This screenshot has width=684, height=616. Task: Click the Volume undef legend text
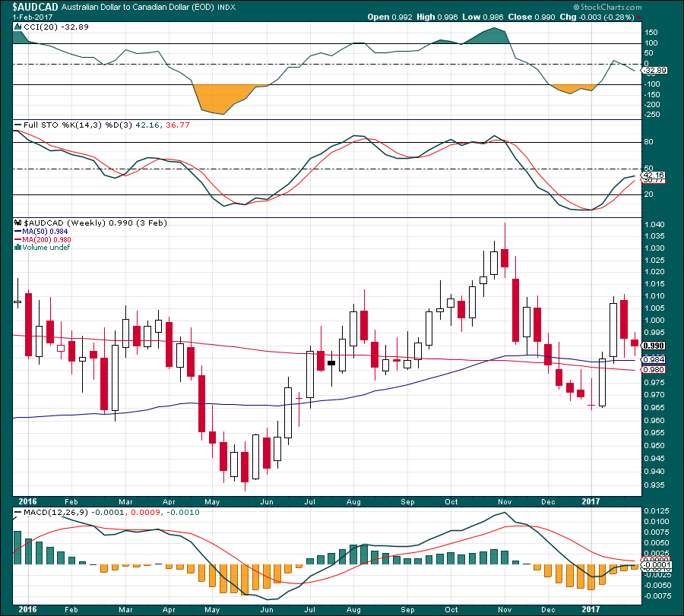click(46, 247)
